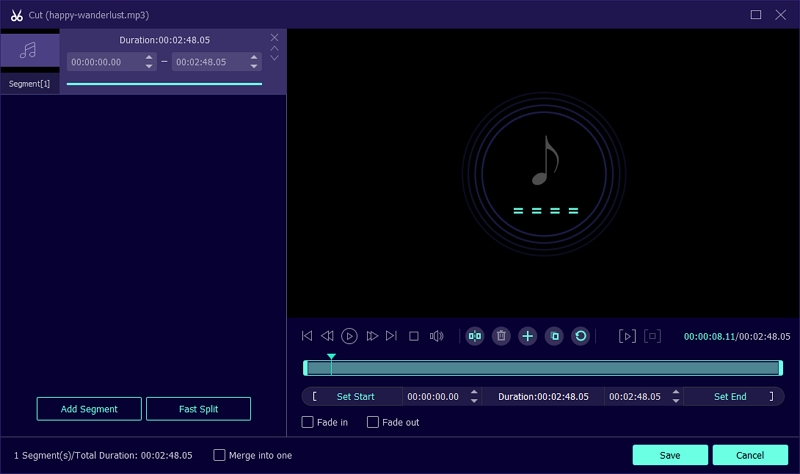This screenshot has width=800, height=474.
Task: Play the selected segment in brackets
Action: pos(627,336)
